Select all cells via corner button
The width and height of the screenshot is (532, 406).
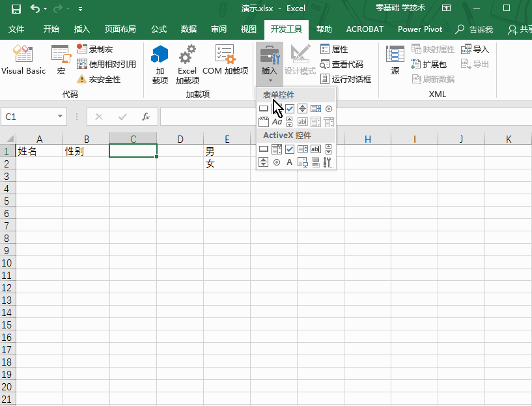point(8,139)
